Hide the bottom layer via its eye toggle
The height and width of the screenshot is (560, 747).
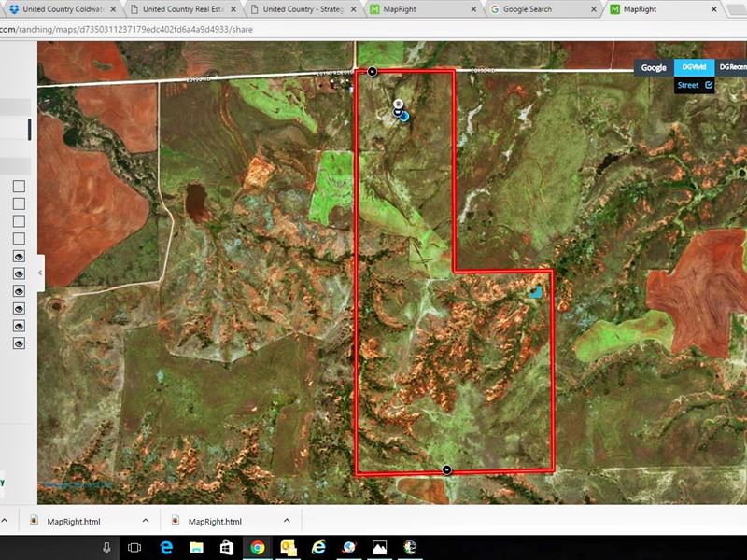pyautogui.click(x=19, y=343)
